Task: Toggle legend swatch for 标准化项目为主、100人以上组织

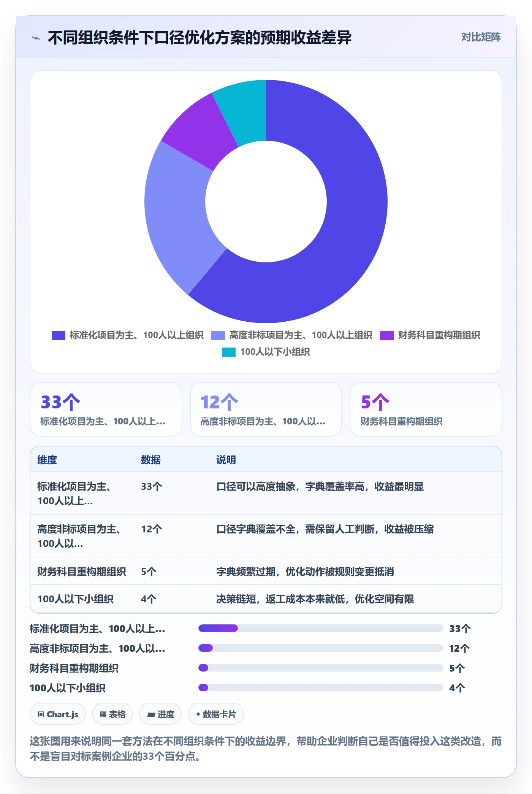Action: [59, 335]
